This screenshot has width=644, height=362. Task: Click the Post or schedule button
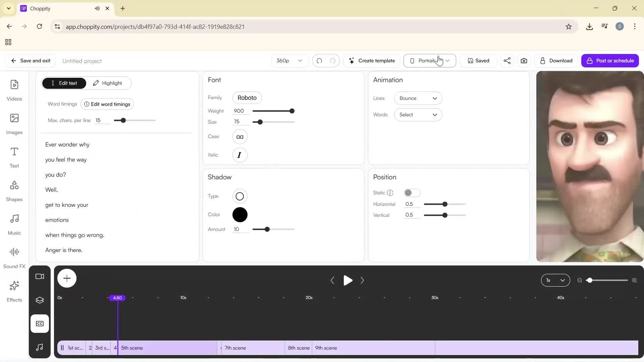pyautogui.click(x=610, y=61)
